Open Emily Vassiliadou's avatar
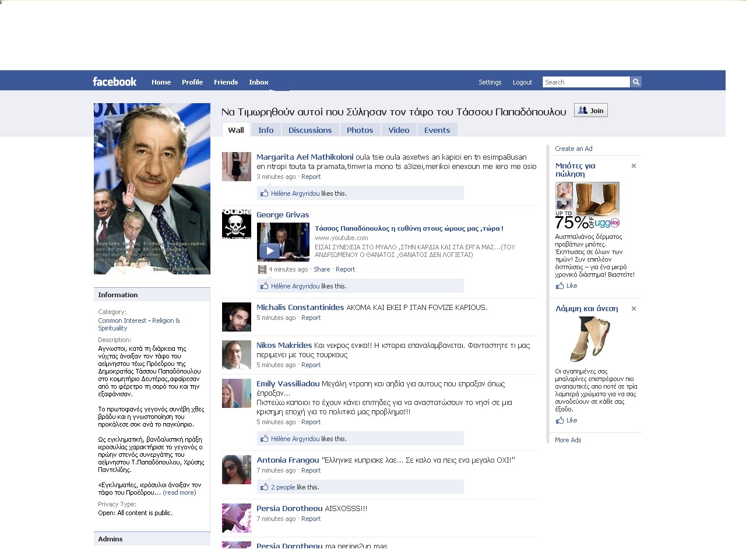Image resolution: width=746 pixels, height=560 pixels. point(237,393)
